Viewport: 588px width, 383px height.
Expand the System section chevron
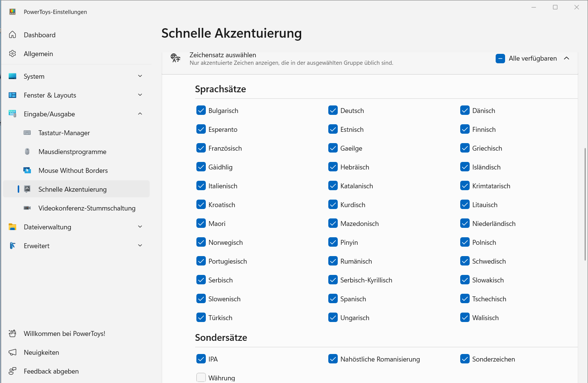tap(140, 76)
